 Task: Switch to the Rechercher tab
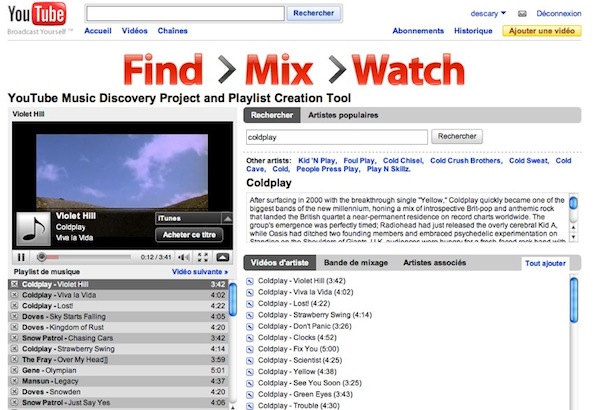[272, 115]
